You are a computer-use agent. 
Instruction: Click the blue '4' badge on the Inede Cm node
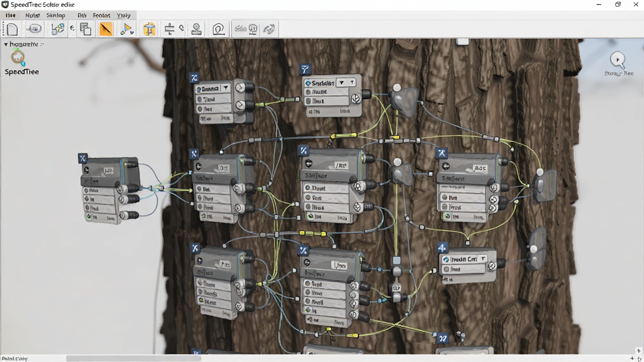point(442,248)
